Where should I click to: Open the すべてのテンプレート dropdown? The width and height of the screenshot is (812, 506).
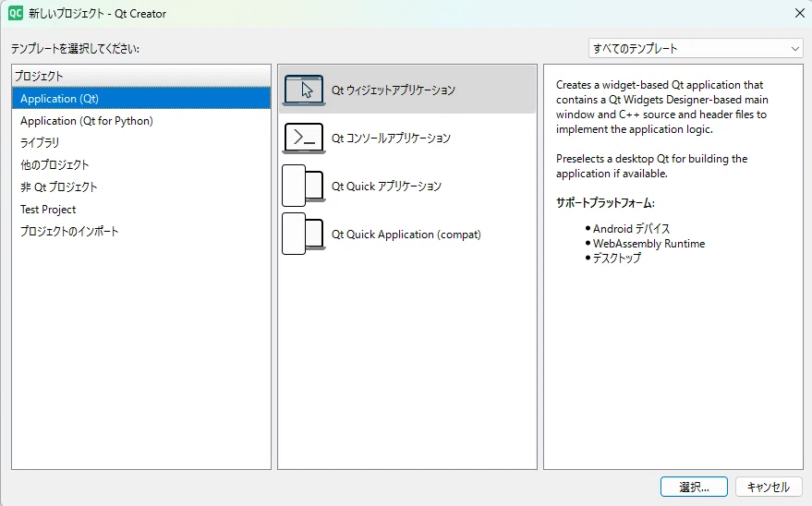point(696,49)
